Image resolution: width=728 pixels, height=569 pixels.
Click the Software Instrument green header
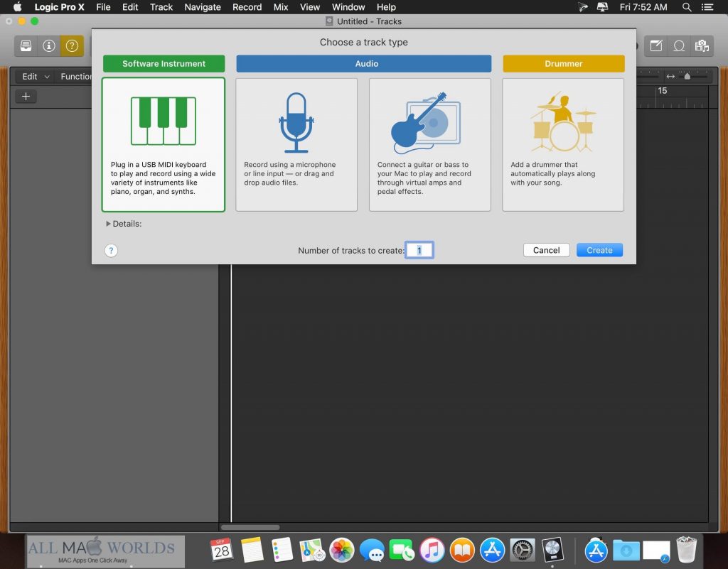(x=164, y=63)
